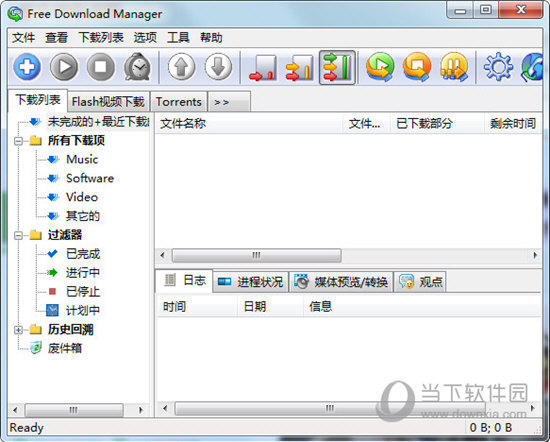550x442 pixels.
Task: Select the 历史回溯 folder
Action: coord(71,329)
